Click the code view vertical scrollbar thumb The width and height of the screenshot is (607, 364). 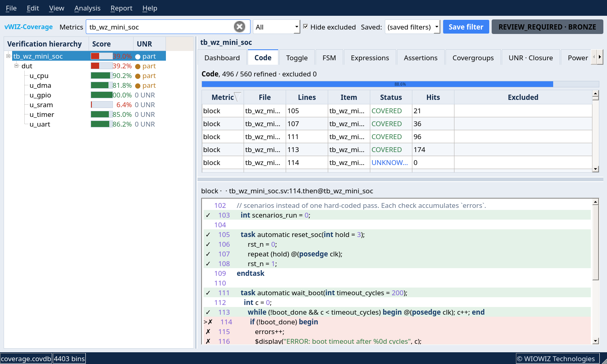point(595,242)
